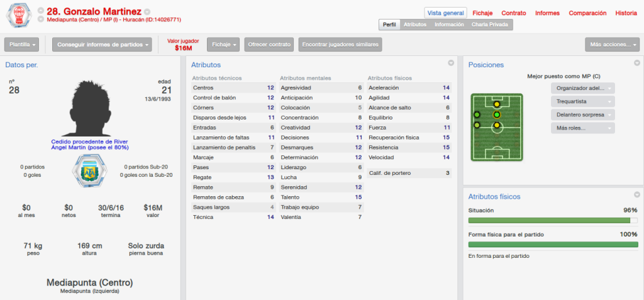Click the Atributos físicos panel options arrow
This screenshot has height=300, width=644.
pyautogui.click(x=637, y=194)
